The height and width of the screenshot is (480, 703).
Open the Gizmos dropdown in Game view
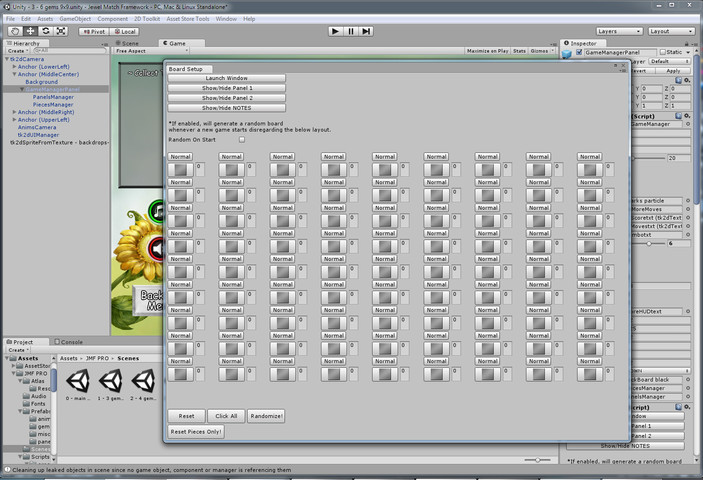tap(541, 51)
